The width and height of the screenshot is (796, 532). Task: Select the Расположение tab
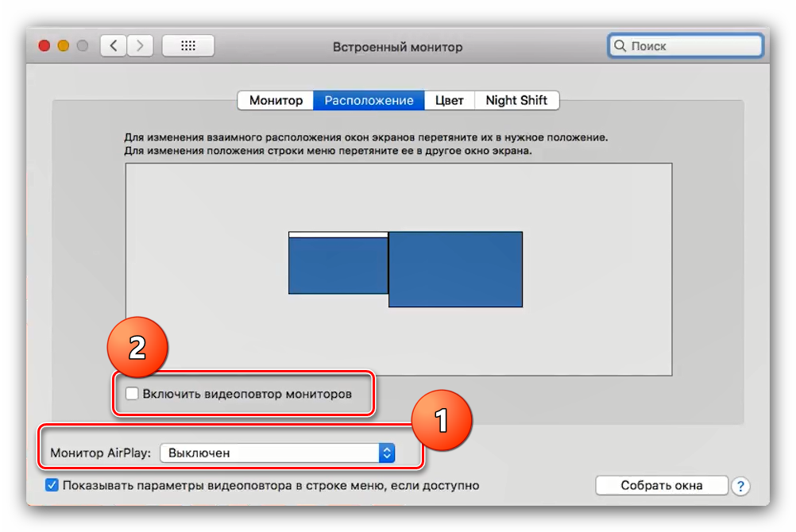pos(369,101)
